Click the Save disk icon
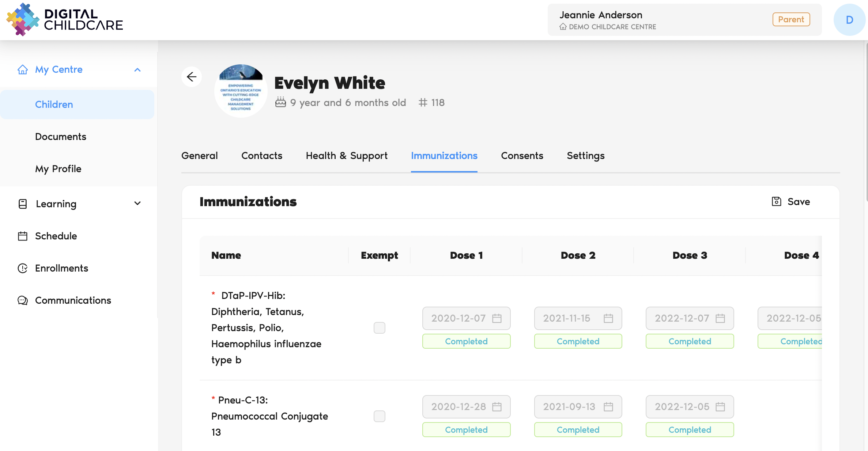 pyautogui.click(x=776, y=201)
